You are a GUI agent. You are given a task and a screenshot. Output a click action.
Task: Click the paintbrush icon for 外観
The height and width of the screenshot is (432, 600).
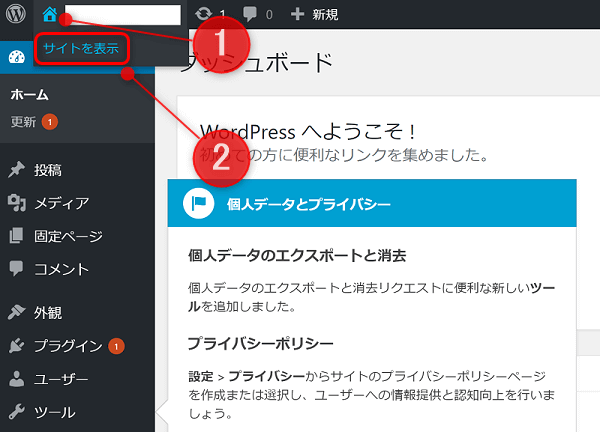pyautogui.click(x=16, y=312)
